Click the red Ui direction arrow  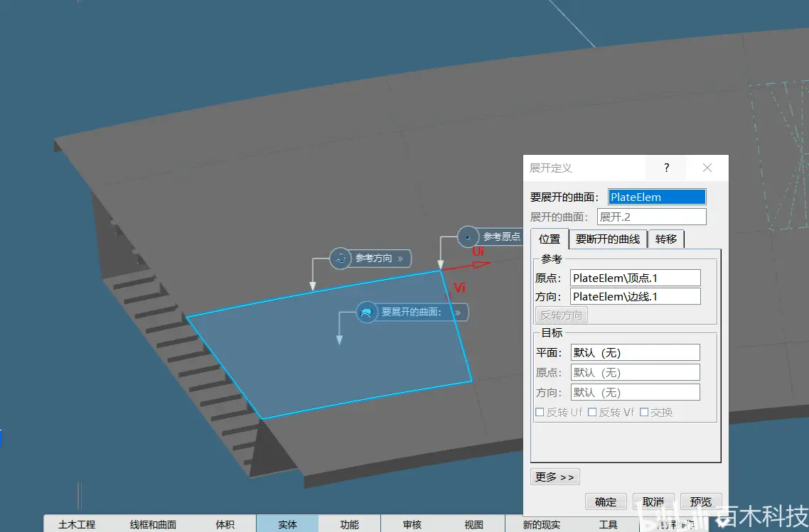[x=466, y=266]
